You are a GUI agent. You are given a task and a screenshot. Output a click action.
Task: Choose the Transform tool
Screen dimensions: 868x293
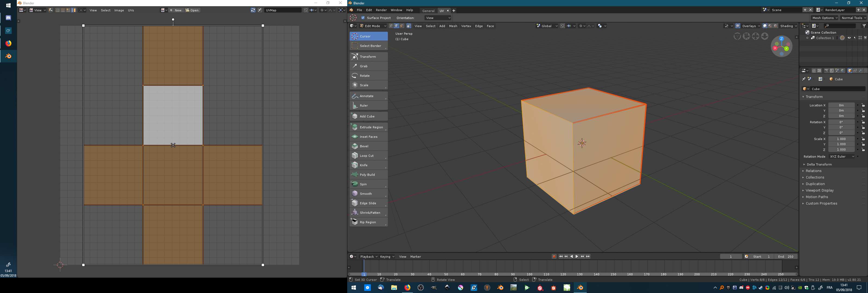pos(369,57)
